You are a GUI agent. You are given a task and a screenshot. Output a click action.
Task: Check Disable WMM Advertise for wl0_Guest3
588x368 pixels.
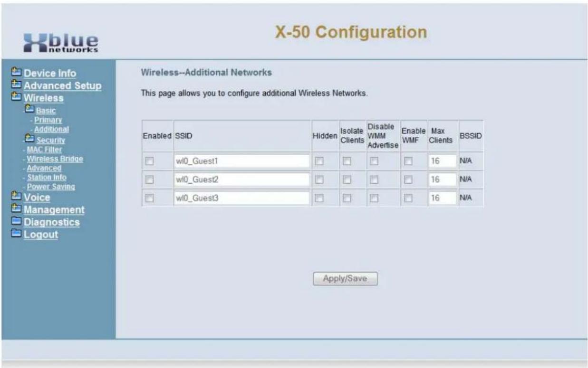click(x=375, y=198)
